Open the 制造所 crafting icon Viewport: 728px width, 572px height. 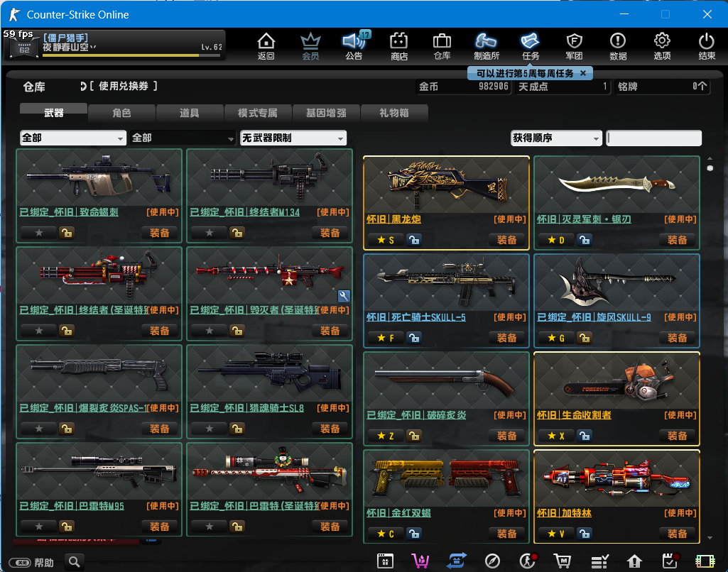point(486,46)
